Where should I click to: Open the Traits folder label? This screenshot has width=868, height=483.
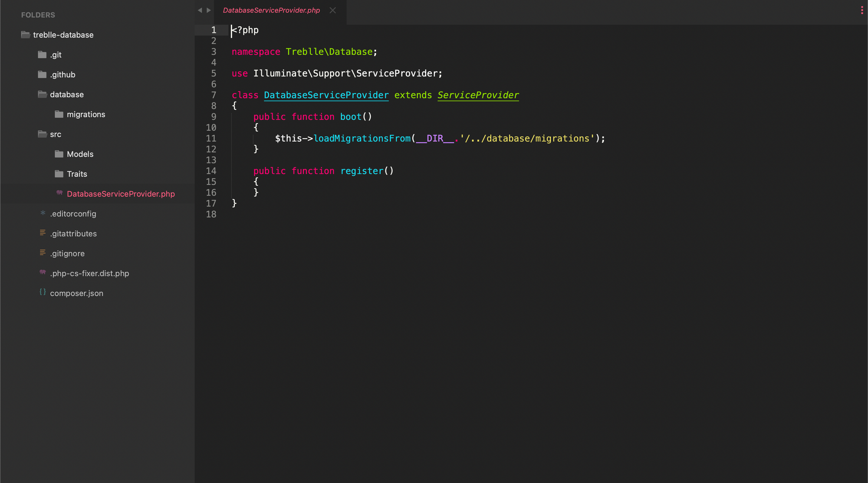click(77, 174)
